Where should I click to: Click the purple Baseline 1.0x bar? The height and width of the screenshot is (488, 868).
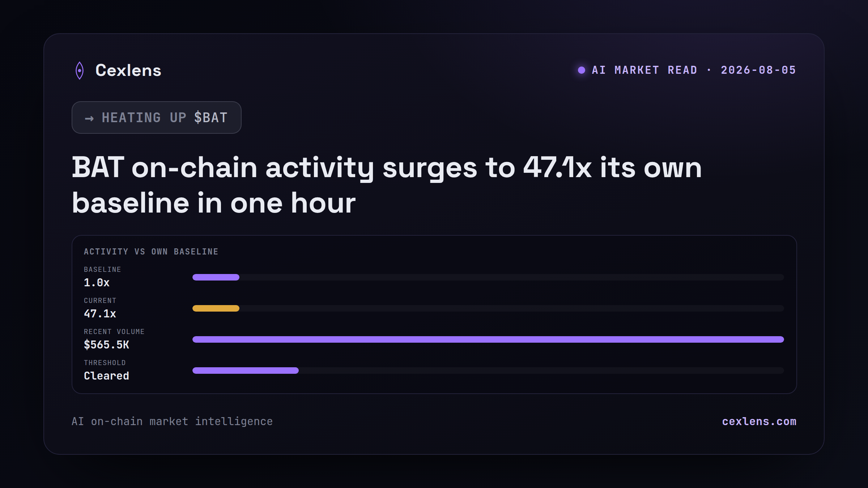[216, 277]
